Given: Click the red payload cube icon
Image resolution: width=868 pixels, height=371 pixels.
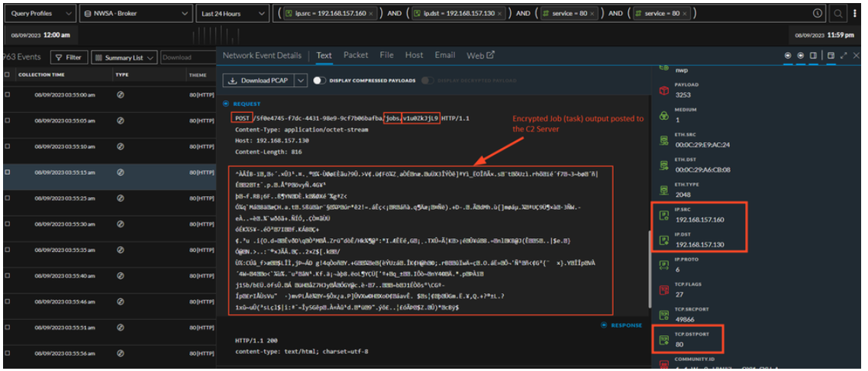Looking at the screenshot, I should (x=663, y=89).
